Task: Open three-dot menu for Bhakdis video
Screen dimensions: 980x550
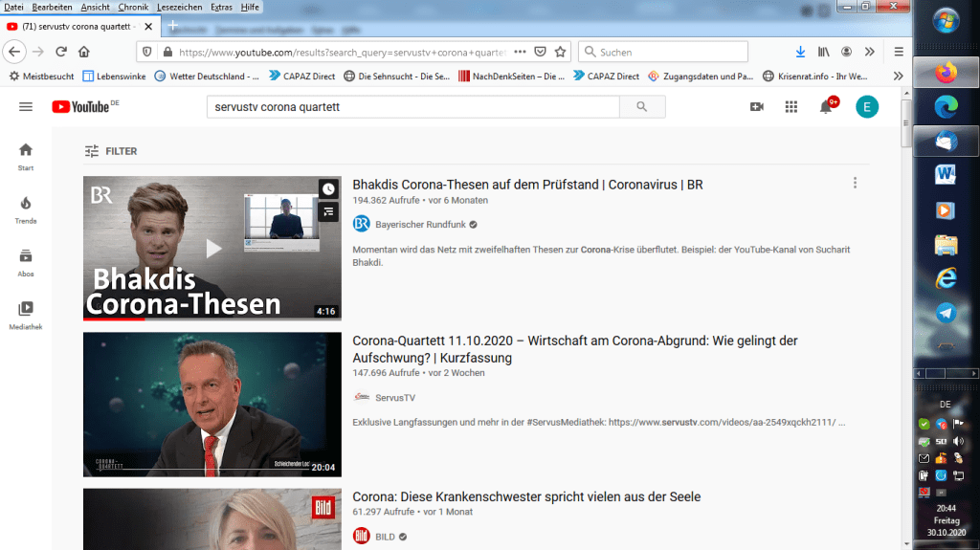Action: point(855,184)
